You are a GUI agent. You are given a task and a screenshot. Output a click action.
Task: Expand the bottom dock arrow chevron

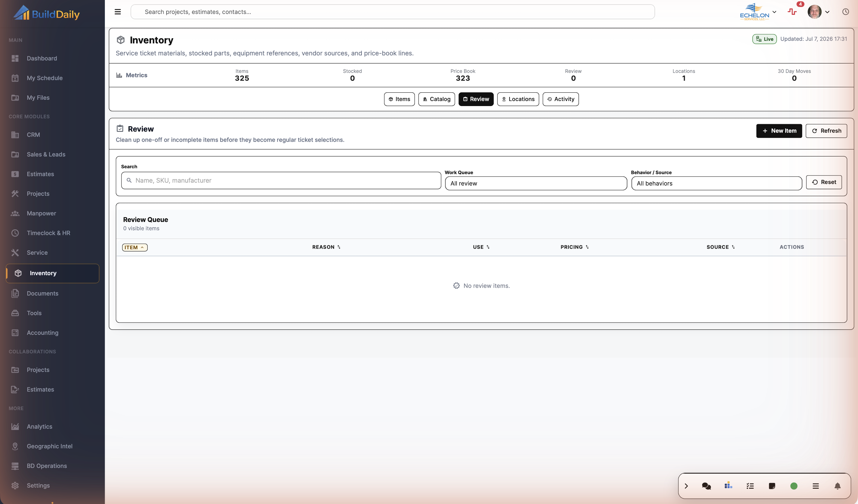point(686,487)
